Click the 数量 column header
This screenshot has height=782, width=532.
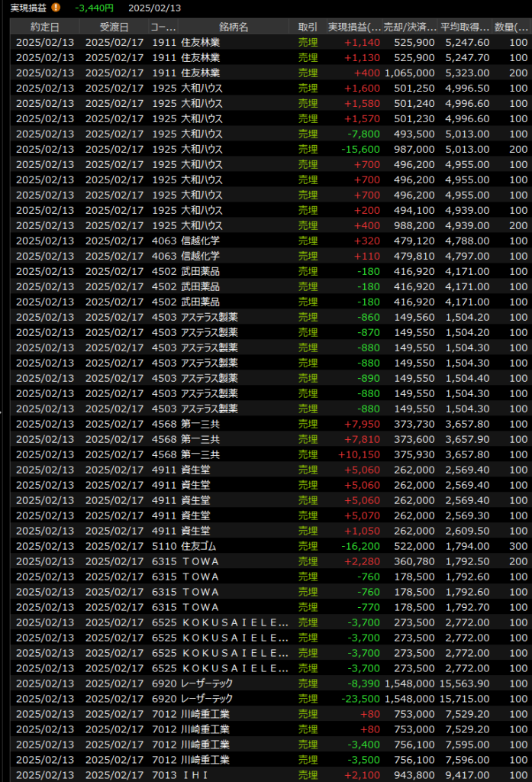click(510, 27)
